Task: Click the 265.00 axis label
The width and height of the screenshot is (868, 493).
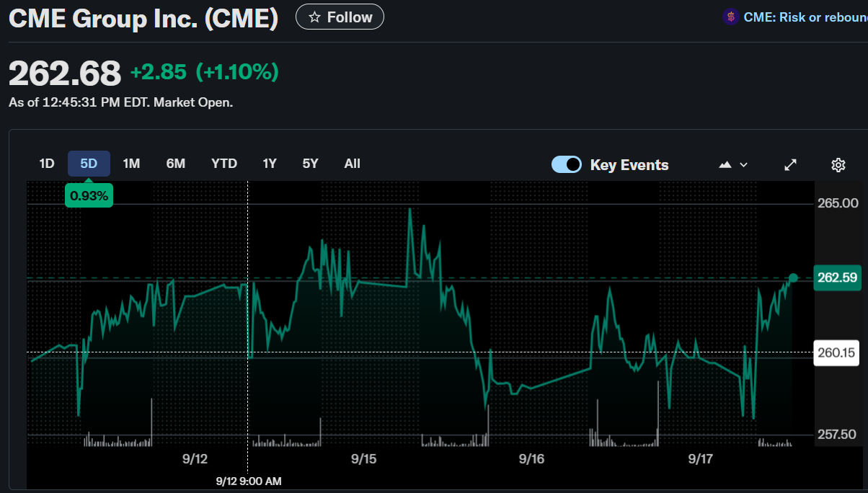Action: coord(838,204)
